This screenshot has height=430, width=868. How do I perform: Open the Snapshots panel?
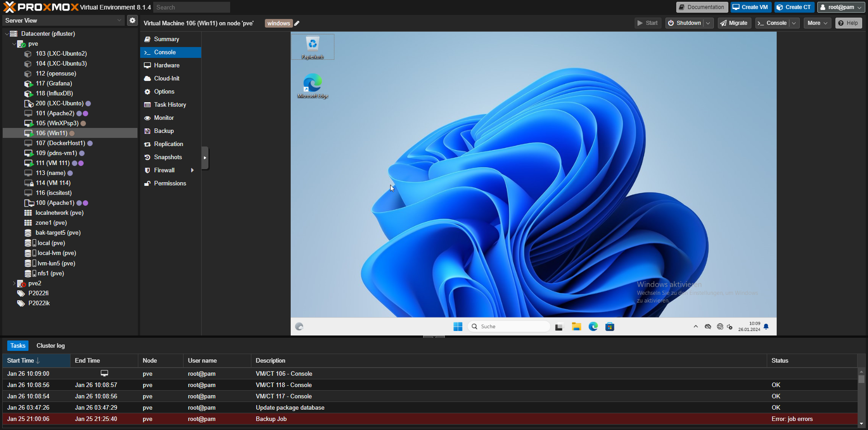tap(170, 157)
